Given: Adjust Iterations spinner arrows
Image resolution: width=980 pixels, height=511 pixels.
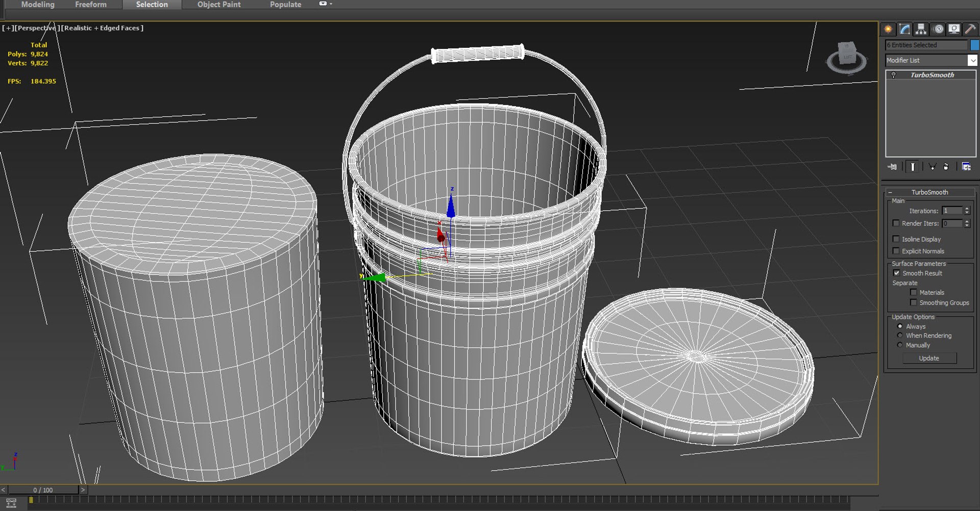Looking at the screenshot, I should pos(967,211).
